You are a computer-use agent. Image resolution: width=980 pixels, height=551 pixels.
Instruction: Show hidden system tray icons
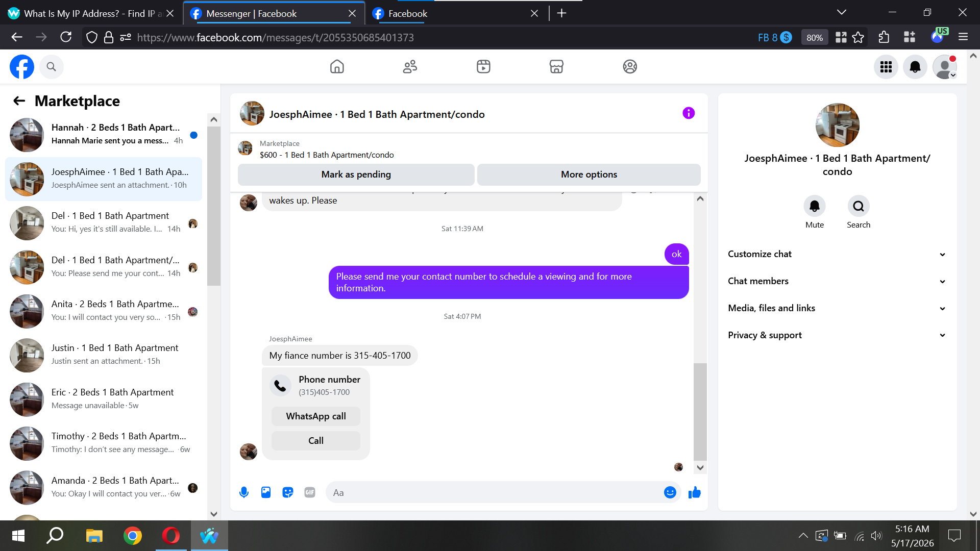pyautogui.click(x=803, y=536)
